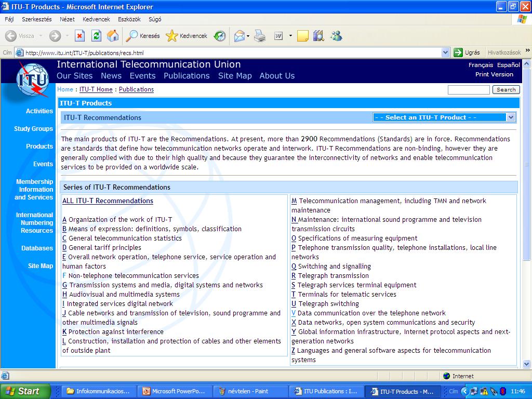Open About Us in top navigation
Viewport: 532px width, 399px height.
pos(277,76)
